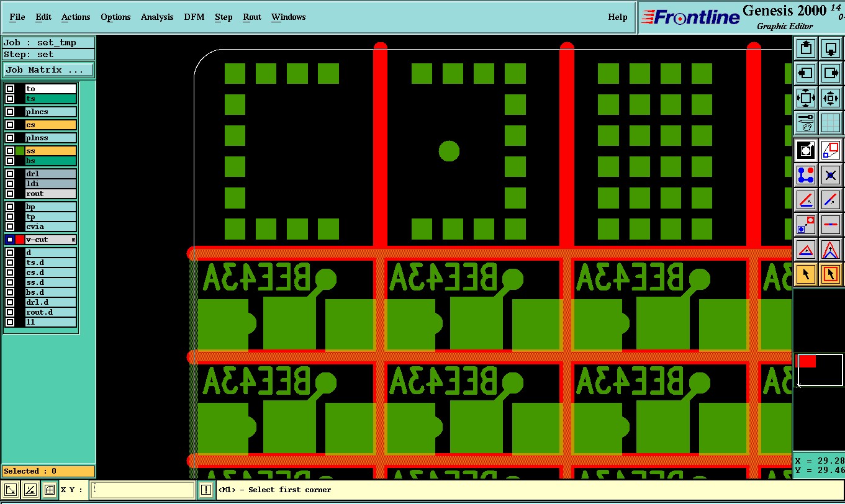Click the pan left arrow icon
The height and width of the screenshot is (504, 845).
pos(806,73)
